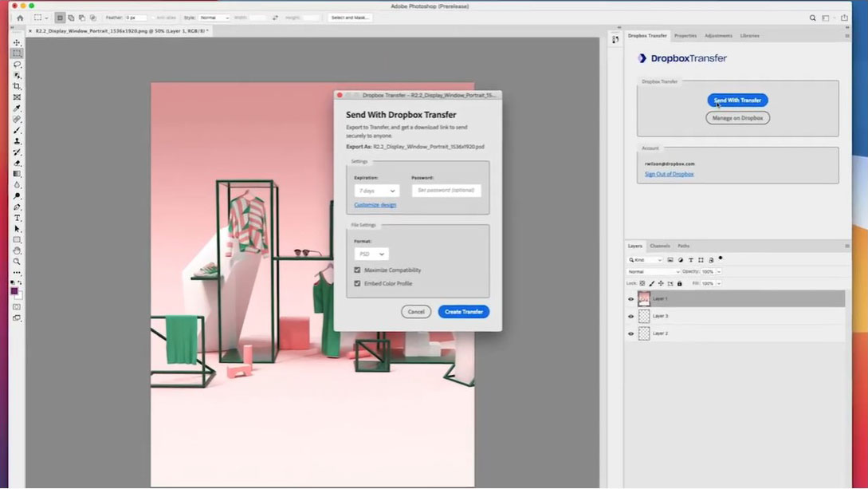Select the Crop tool

coord(17,86)
